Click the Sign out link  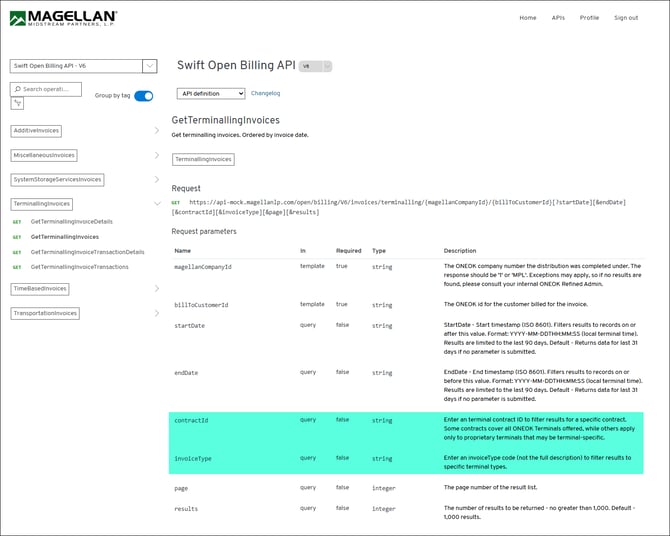(x=626, y=18)
